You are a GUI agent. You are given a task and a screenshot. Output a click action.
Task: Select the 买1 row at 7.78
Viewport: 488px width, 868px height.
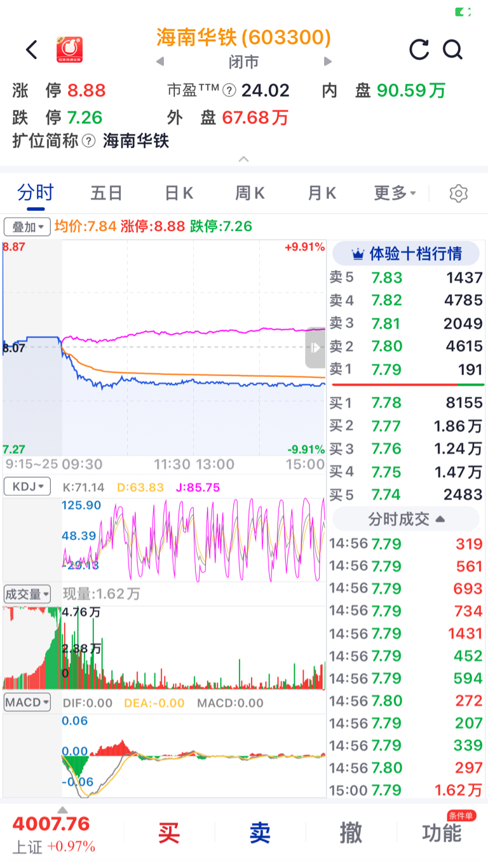[406, 403]
